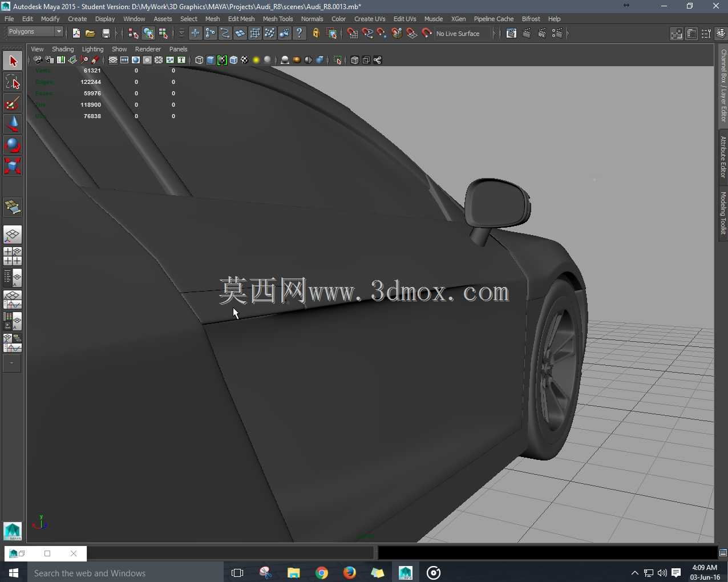Open the Mesh Tools menu
This screenshot has width=728, height=582.
pos(278,19)
